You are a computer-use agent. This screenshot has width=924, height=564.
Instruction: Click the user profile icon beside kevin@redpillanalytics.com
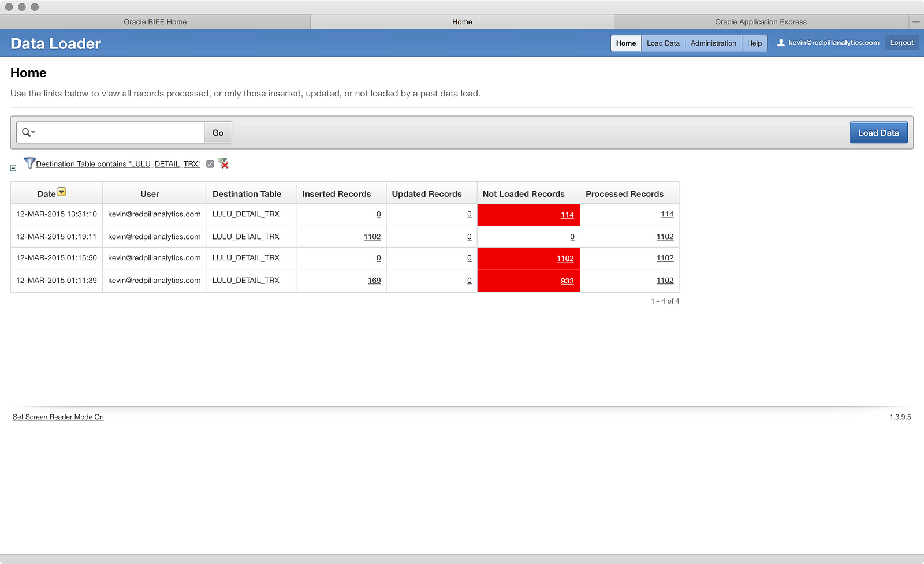tap(781, 43)
